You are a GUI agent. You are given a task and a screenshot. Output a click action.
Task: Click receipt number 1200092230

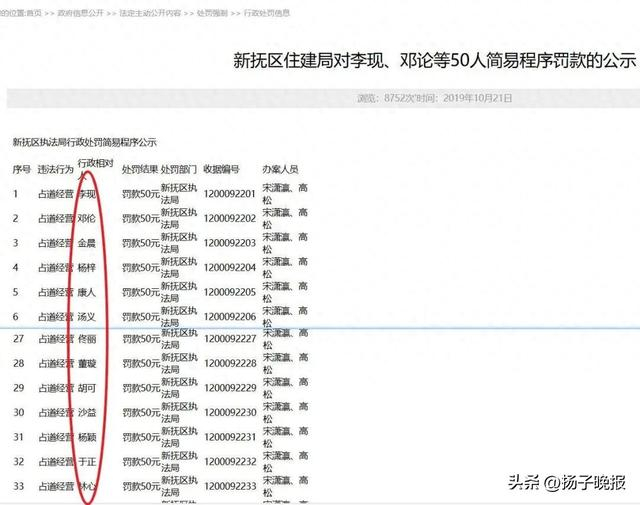click(x=230, y=412)
